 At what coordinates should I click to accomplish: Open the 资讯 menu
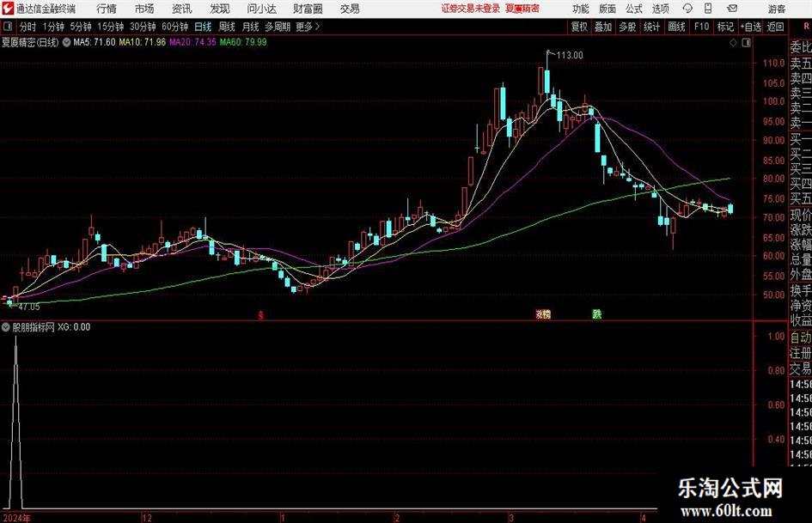pyautogui.click(x=182, y=9)
